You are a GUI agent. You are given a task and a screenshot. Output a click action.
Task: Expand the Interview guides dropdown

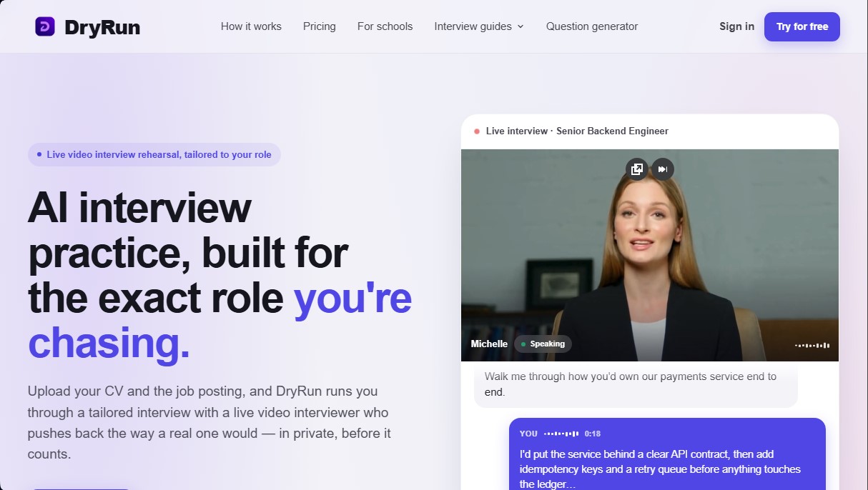click(x=479, y=26)
